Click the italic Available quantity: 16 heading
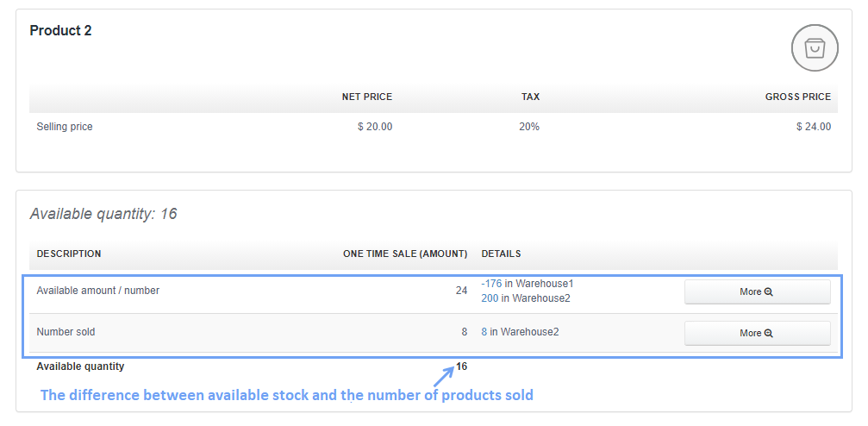The width and height of the screenshot is (868, 426). 103,214
